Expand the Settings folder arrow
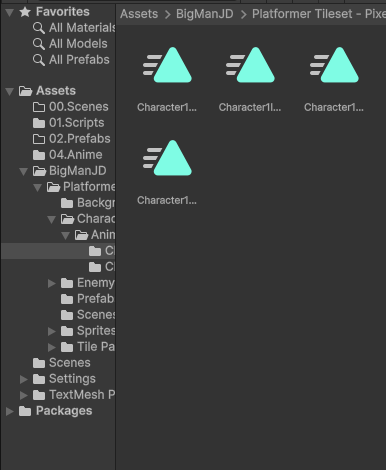Image resolution: width=386 pixels, height=470 pixels. pos(24,379)
